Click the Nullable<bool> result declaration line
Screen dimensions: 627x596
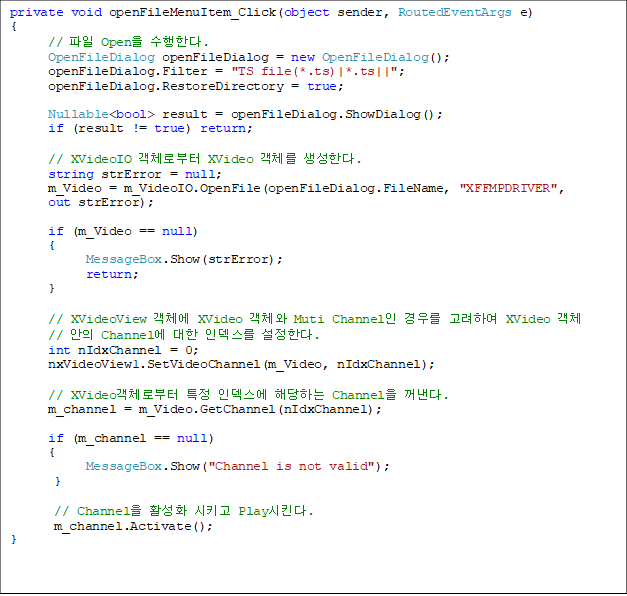(x=245, y=114)
